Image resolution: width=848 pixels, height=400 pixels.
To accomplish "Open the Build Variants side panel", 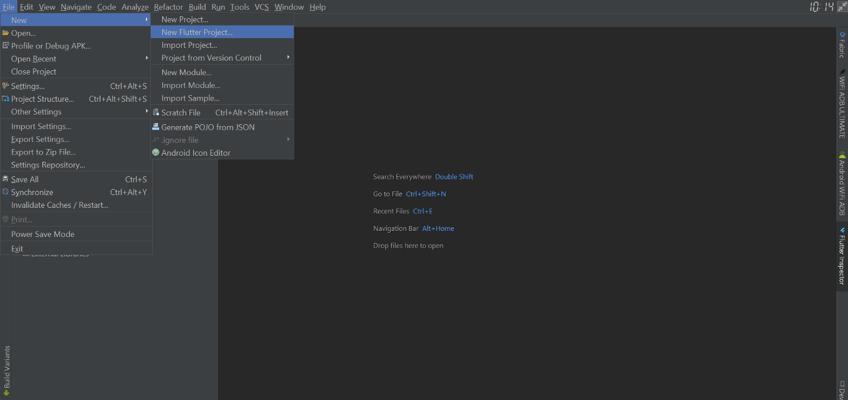I will pos(7,368).
